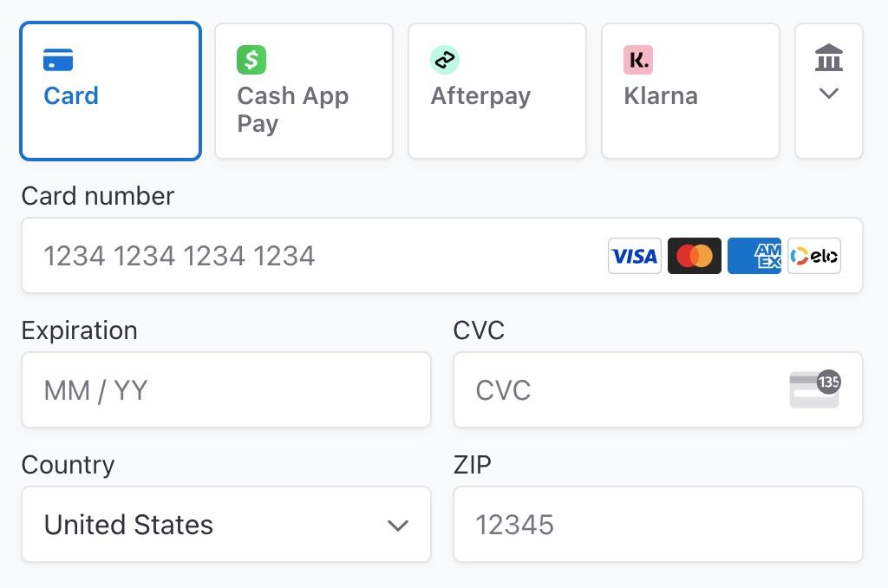Choose the Afterpay payment method
Viewport: 888px width, 588px height.
(x=497, y=91)
